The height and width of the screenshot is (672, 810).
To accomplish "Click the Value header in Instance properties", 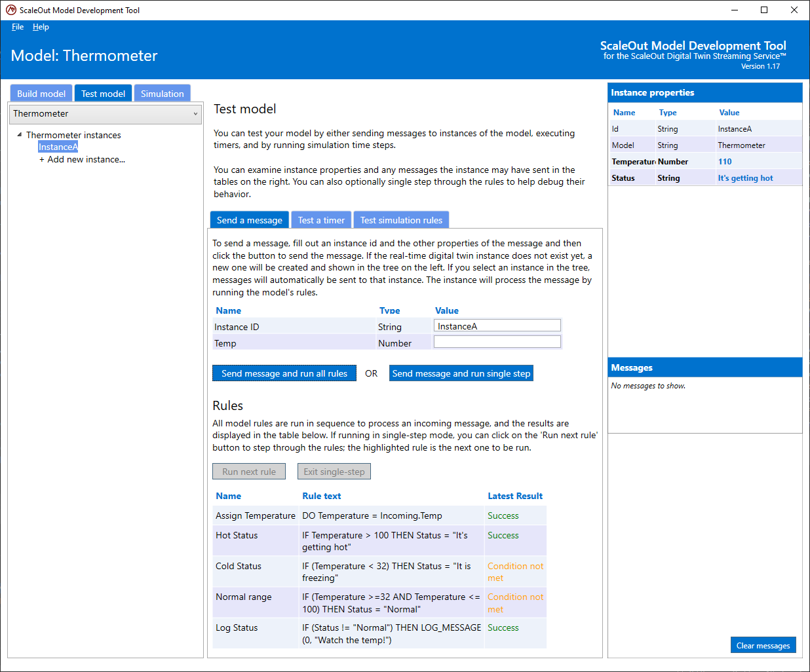I will point(729,113).
